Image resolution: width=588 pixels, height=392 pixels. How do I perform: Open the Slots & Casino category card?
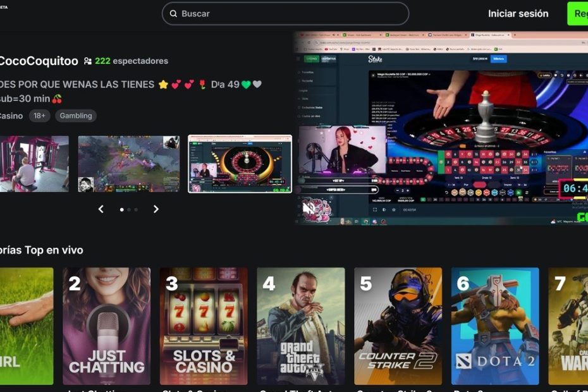point(204,326)
